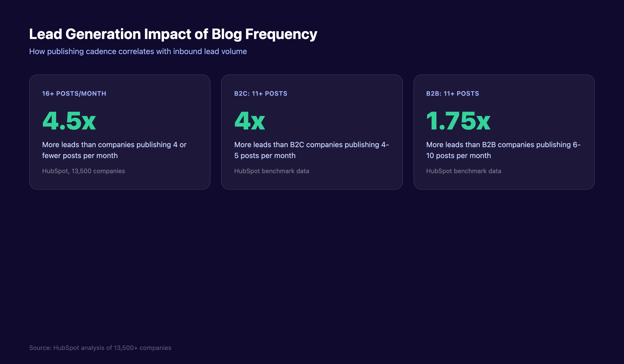
Task: Open the HubSpot, 13,500 companies source note
Action: click(83, 171)
